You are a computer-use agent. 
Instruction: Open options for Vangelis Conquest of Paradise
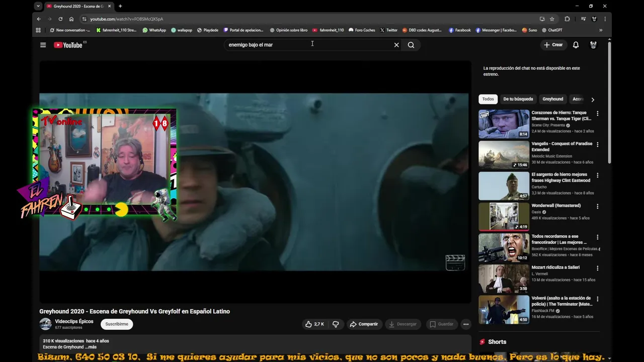[598, 144]
